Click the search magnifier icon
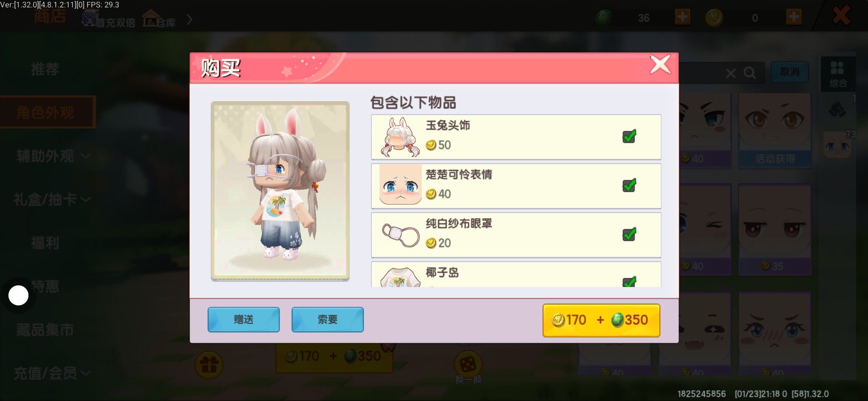The image size is (868, 401). click(x=750, y=73)
